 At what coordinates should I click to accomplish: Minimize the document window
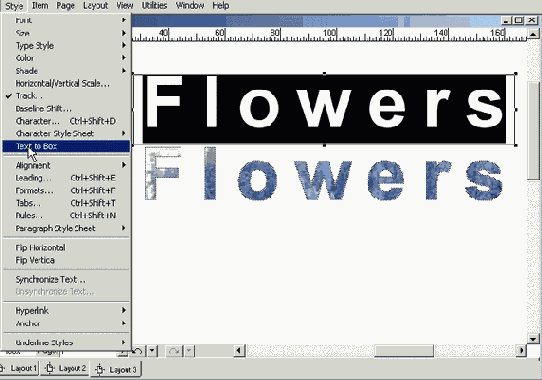[x=506, y=21]
